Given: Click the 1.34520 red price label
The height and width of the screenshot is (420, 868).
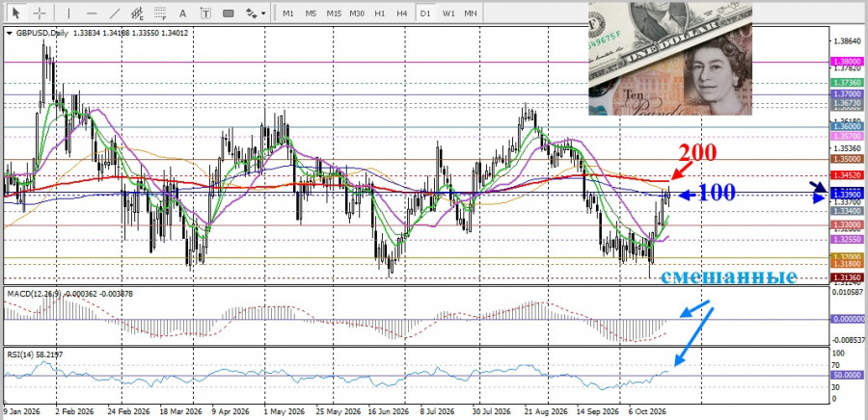Looking at the screenshot, I should click(849, 175).
